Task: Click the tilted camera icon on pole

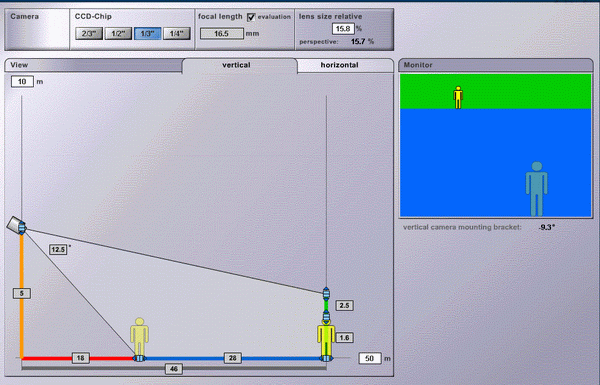Action: click(x=16, y=225)
